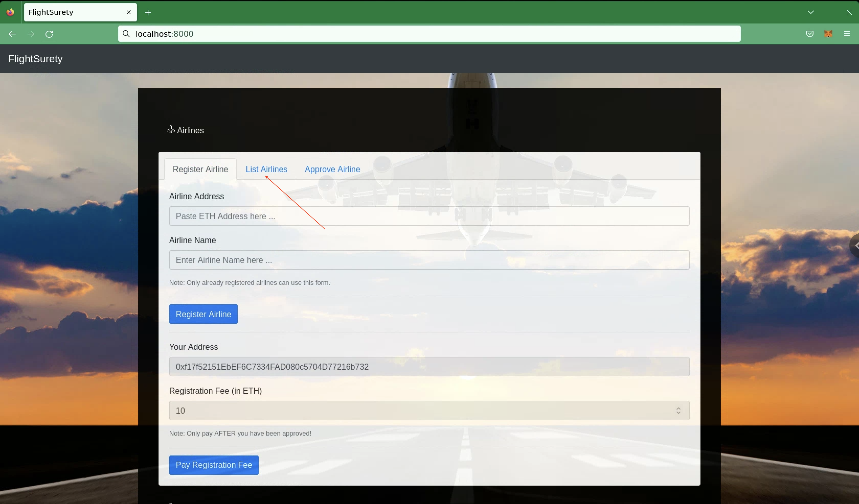Click the FlightSurety navbar brand link
Screen dimensions: 859x504
tap(36, 58)
